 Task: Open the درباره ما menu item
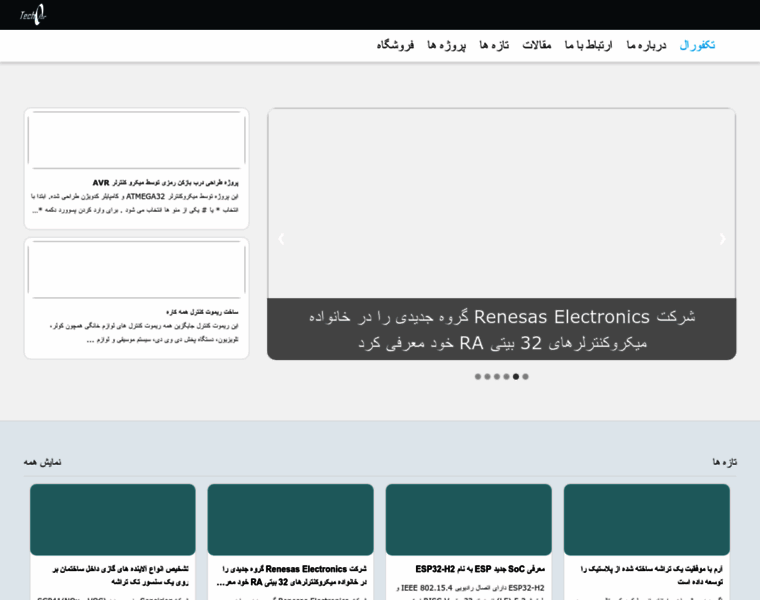tap(646, 45)
